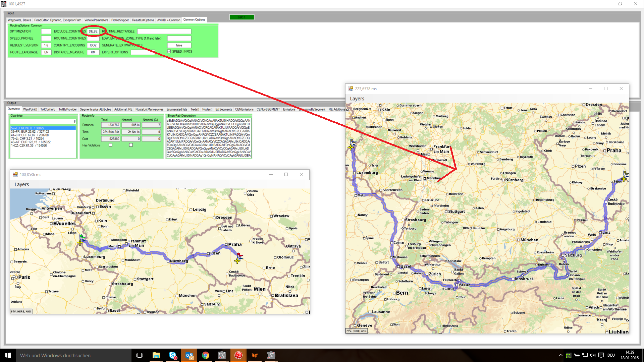Open Skype from the taskbar
This screenshot has width=644, height=362.
173,355
